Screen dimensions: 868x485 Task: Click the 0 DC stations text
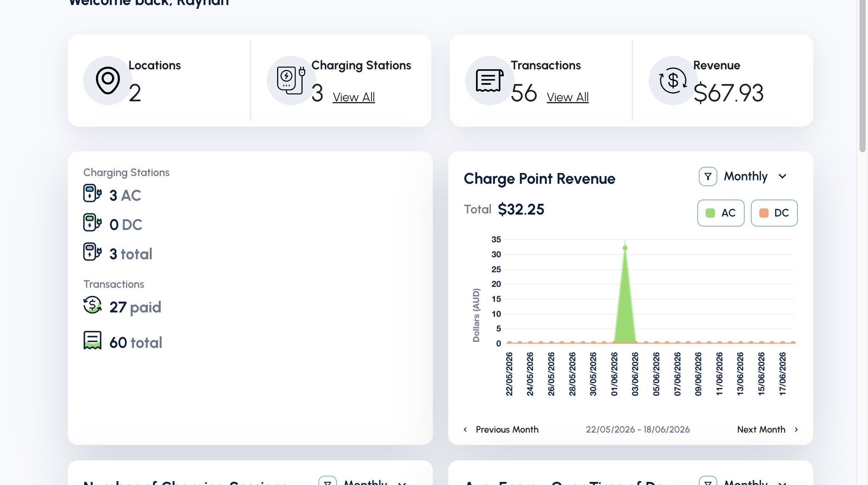[x=126, y=225]
